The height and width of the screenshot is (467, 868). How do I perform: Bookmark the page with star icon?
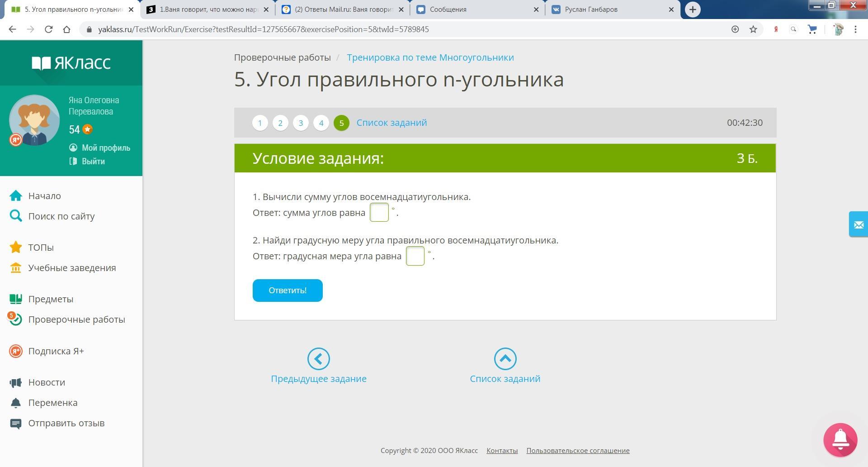point(753,29)
